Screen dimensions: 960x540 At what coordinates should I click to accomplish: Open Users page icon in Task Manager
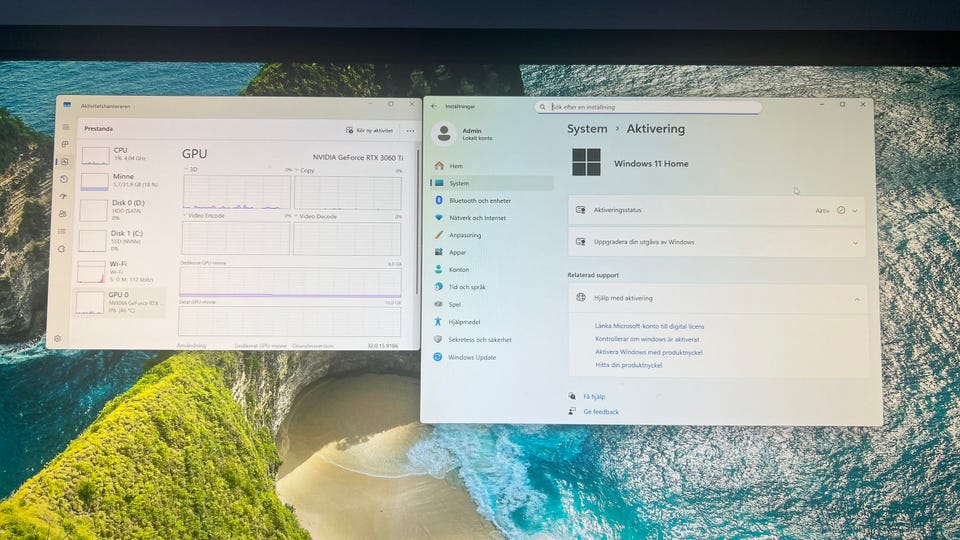click(x=62, y=214)
